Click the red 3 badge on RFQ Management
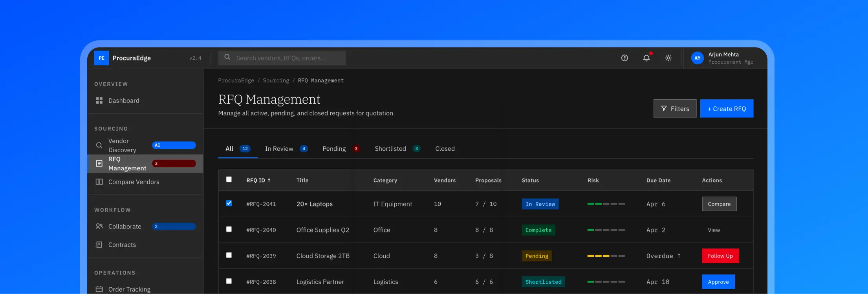The height and width of the screenshot is (294, 868). (x=174, y=164)
